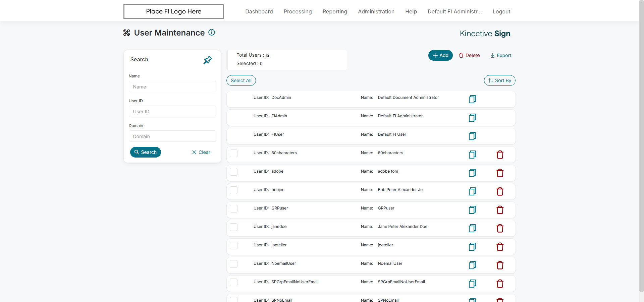The height and width of the screenshot is (302, 644).
Task: Click the Select All button
Action: (241, 80)
